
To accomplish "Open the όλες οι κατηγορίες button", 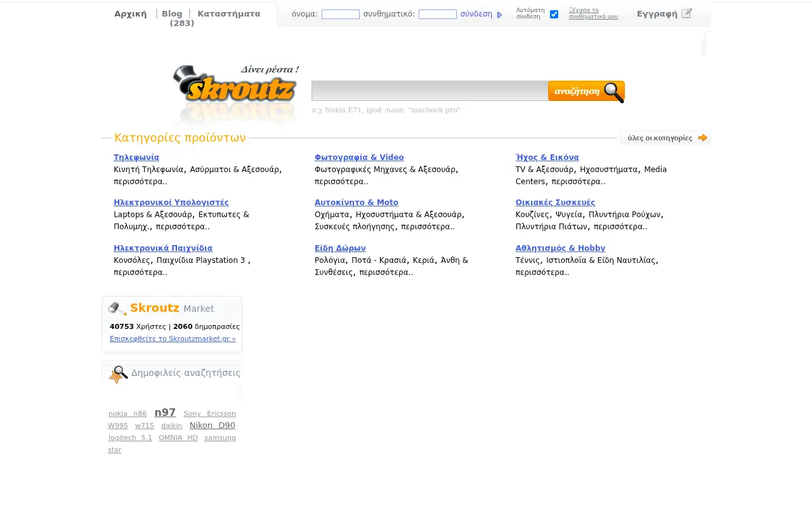I will pos(664,138).
